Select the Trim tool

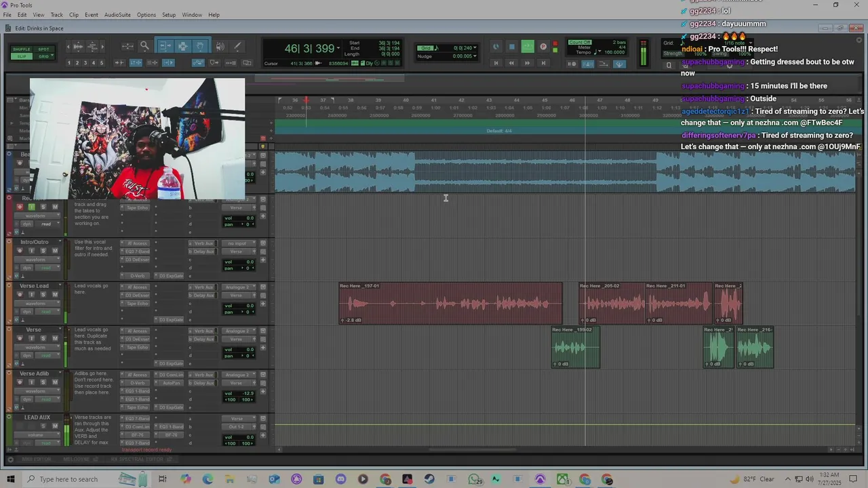click(165, 46)
